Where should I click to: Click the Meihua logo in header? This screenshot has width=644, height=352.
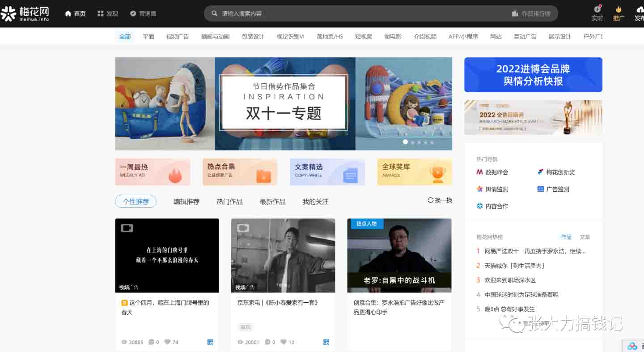point(25,13)
